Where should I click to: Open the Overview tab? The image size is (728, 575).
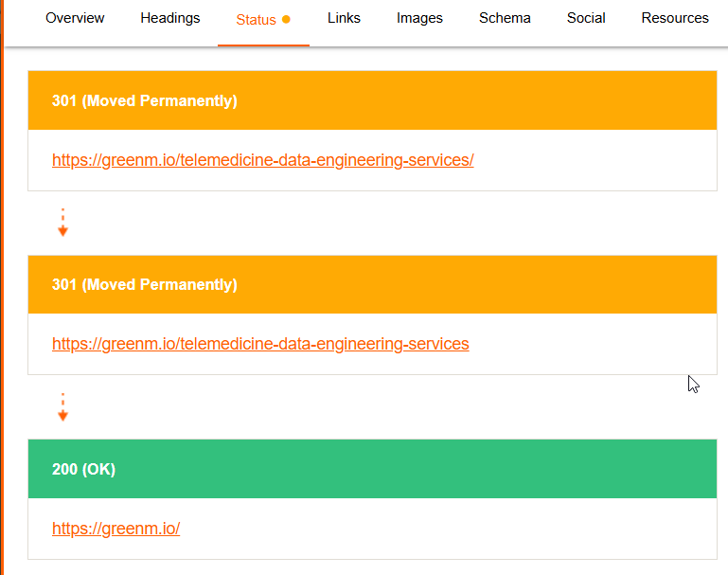click(x=75, y=18)
